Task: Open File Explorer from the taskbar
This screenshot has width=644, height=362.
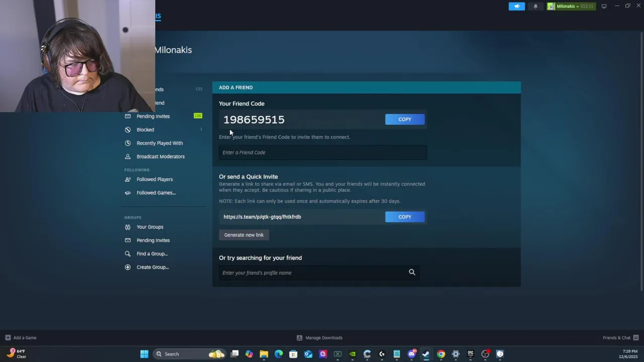Action: 264,354
